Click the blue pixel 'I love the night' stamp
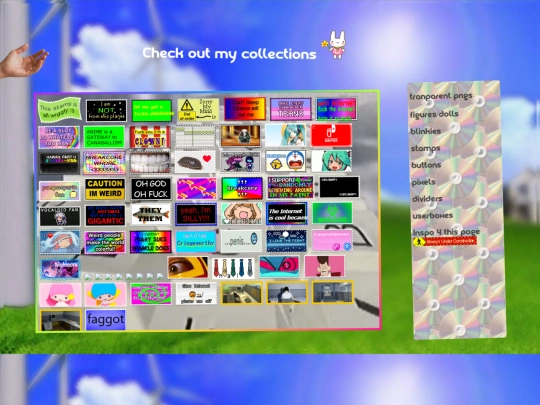The width and height of the screenshot is (540, 405). (x=287, y=241)
